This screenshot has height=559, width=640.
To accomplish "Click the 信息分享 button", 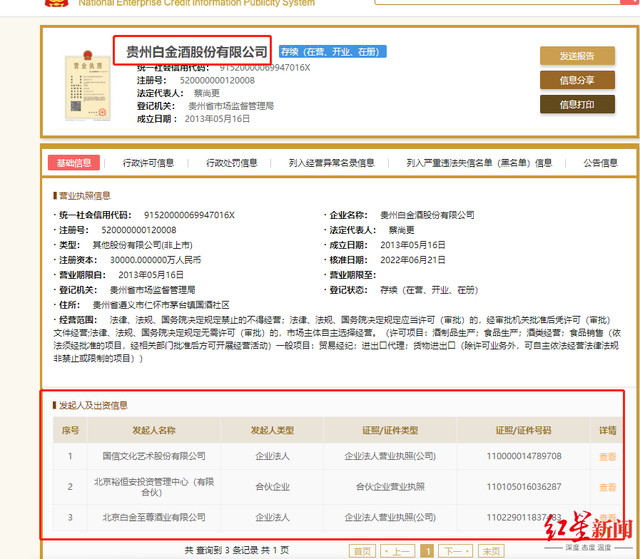I will 577,80.
